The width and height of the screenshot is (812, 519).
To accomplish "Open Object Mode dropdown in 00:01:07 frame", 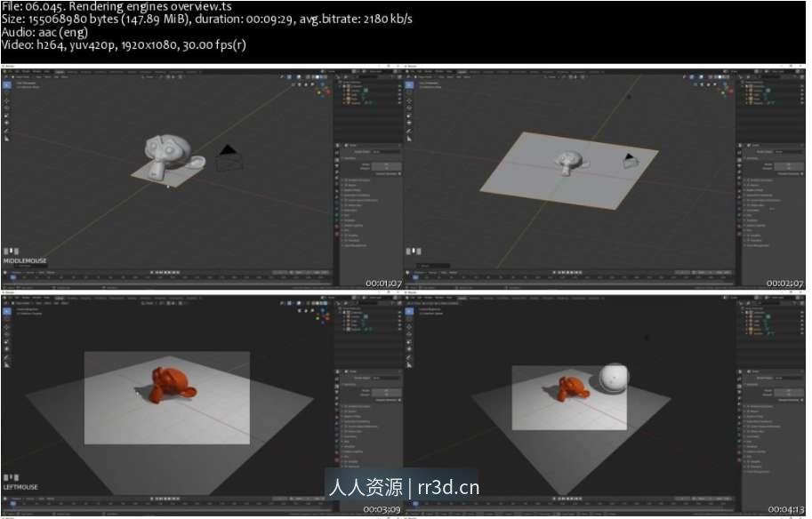I will 23,76.
